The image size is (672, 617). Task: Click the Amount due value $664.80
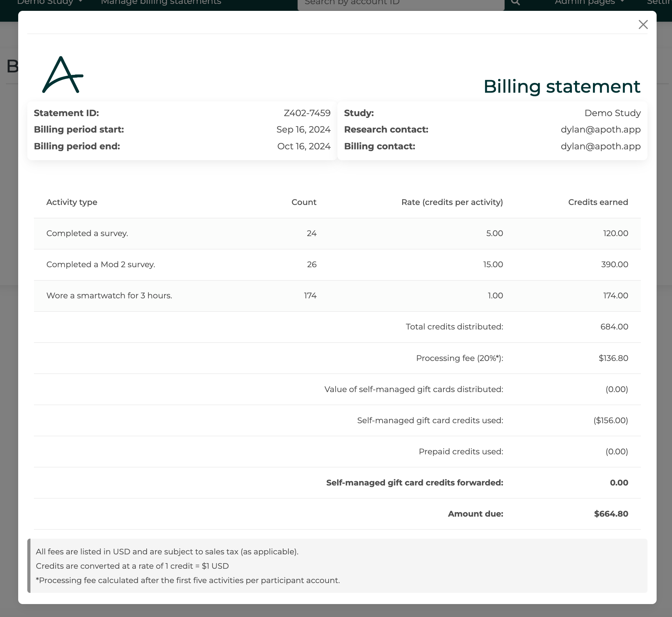tap(611, 514)
